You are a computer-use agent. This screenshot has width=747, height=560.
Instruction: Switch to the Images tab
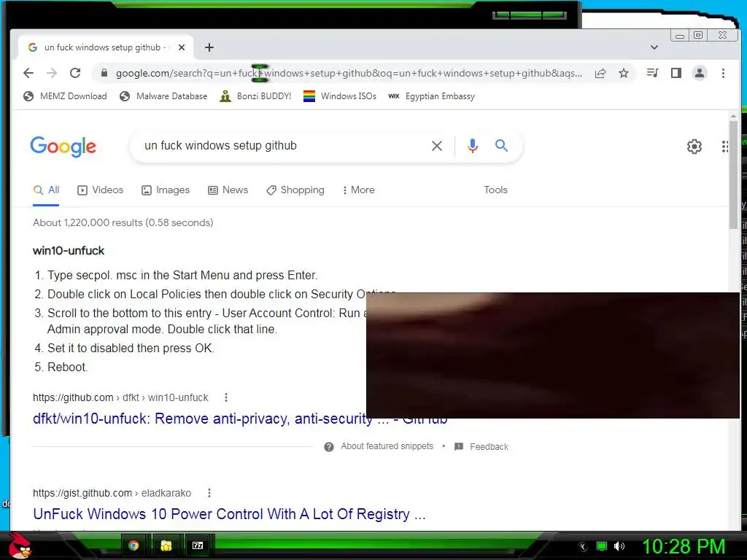coord(166,190)
